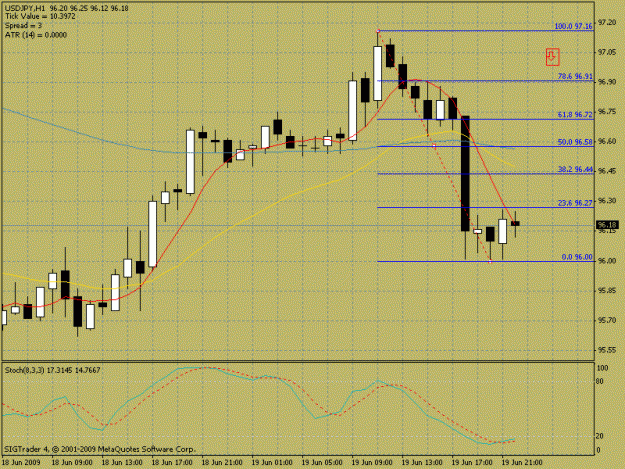Select the 100.0 97.16 Fibonacci level label
The width and height of the screenshot is (625, 469).
tap(573, 26)
